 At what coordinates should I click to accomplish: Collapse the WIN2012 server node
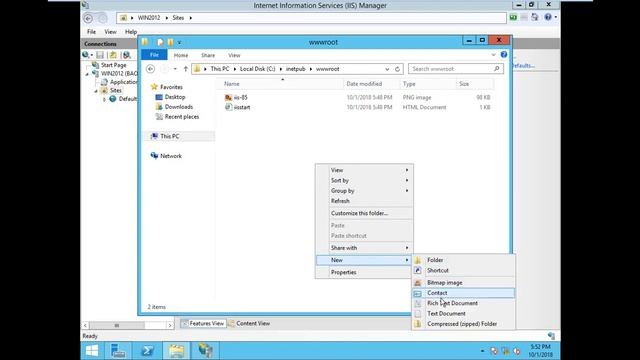[x=87, y=74]
